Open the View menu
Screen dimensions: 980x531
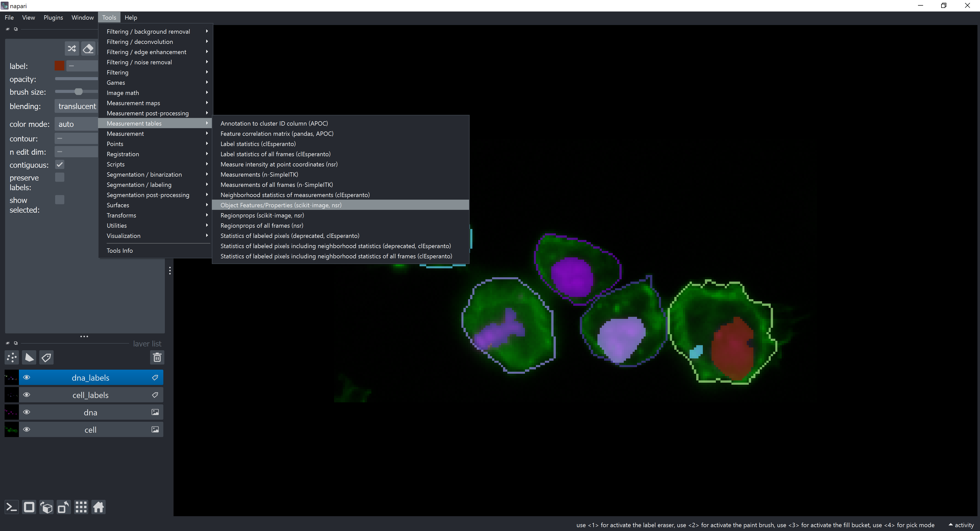point(29,18)
